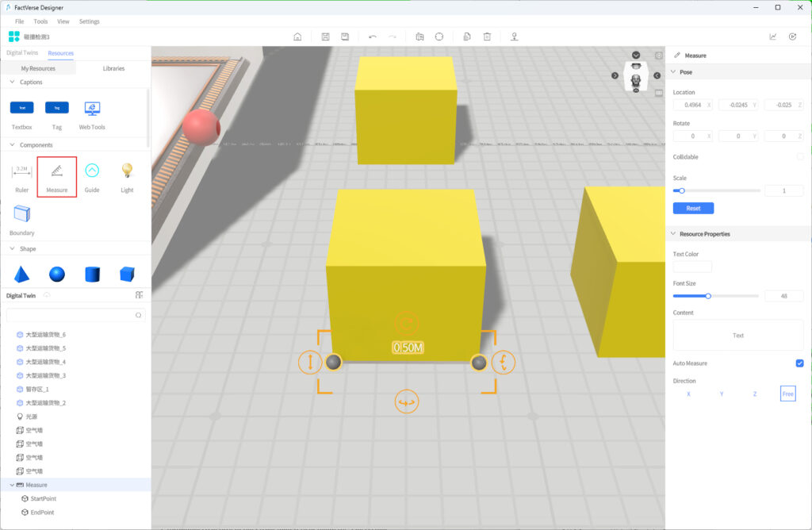Set Direction to Free
This screenshot has height=530, width=812.
click(x=787, y=394)
